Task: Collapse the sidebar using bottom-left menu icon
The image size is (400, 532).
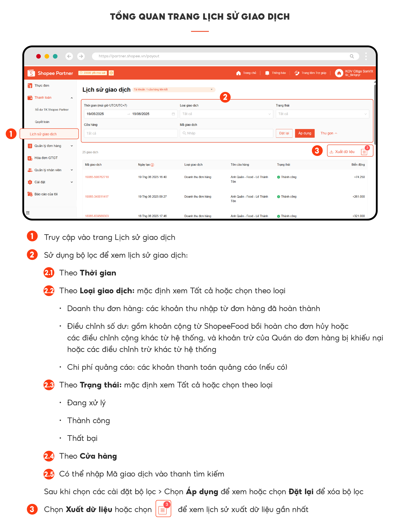Action: tap(28, 213)
